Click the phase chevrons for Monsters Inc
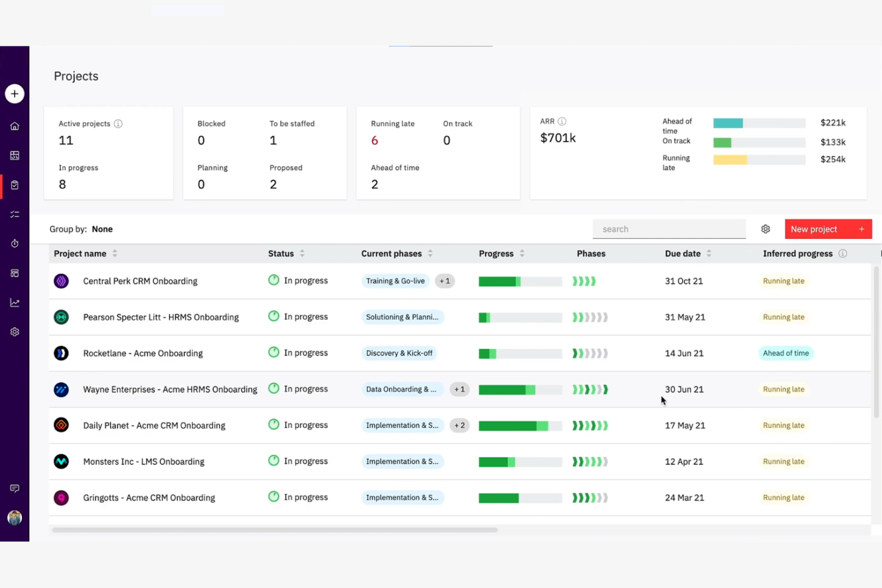882x588 pixels. (x=590, y=462)
